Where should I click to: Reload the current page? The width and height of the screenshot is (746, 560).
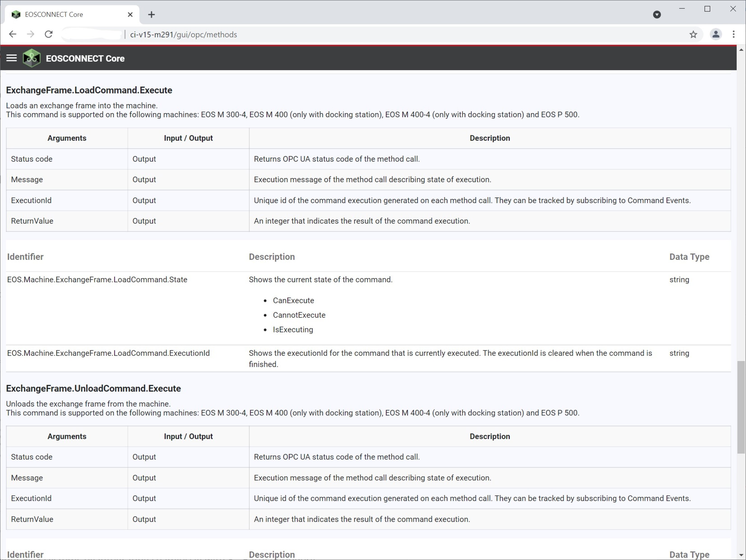49,34
